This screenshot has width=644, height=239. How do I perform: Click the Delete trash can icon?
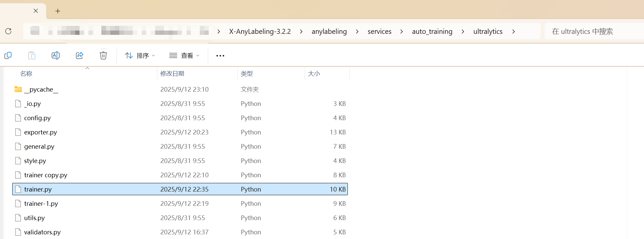103,55
